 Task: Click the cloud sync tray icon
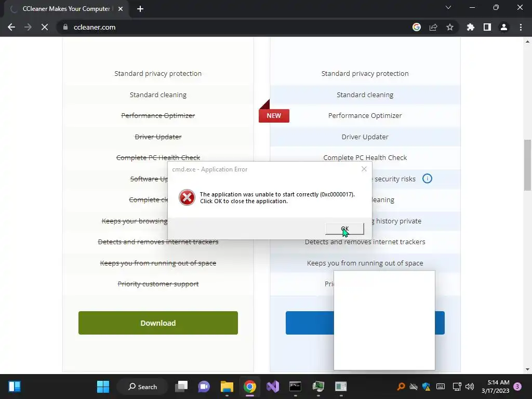pos(414,387)
